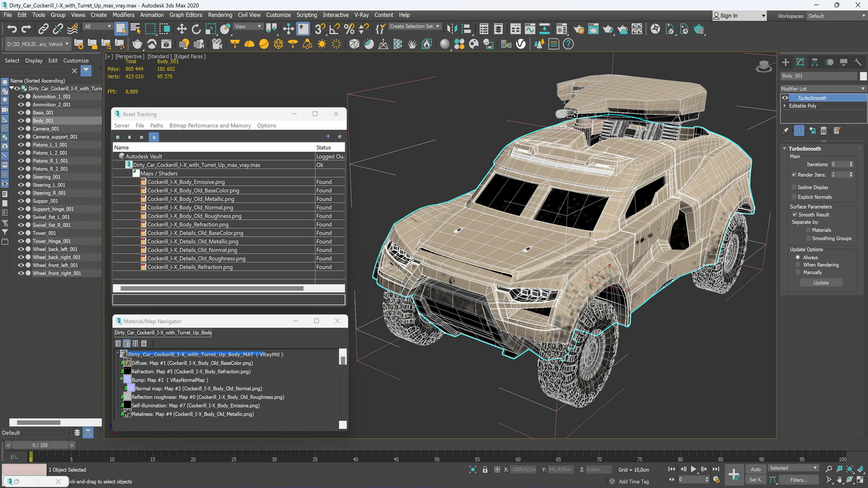Toggle the 3D Snaps tool
The image size is (868, 488).
click(x=320, y=29)
